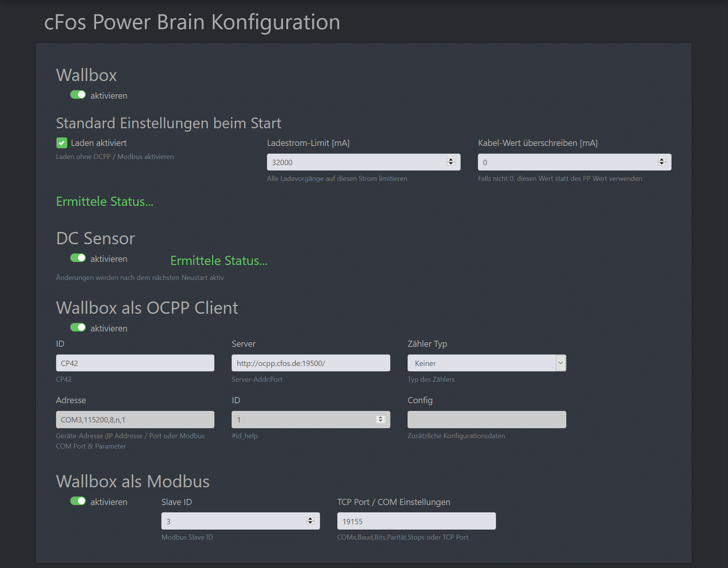Viewport: 728px width, 568px height.
Task: Click the Adresse field with COM3 parameters
Action: coord(135,419)
